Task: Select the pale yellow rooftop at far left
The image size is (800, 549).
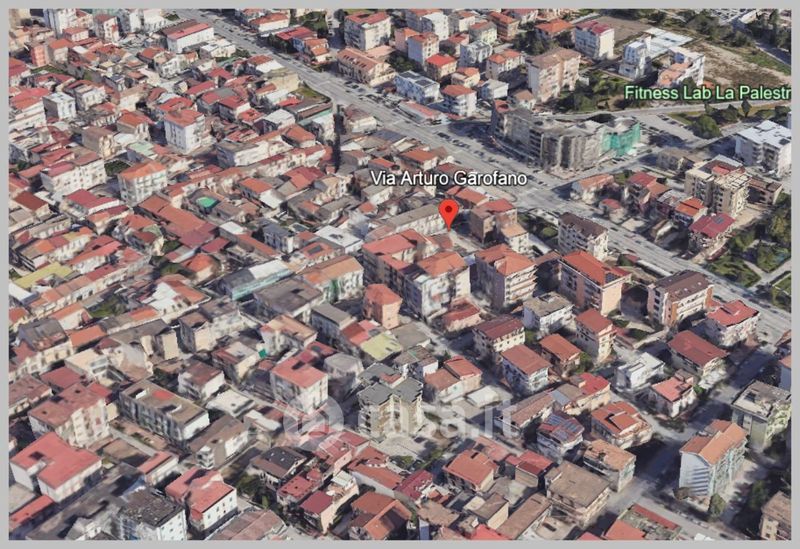Action: (x=40, y=274)
